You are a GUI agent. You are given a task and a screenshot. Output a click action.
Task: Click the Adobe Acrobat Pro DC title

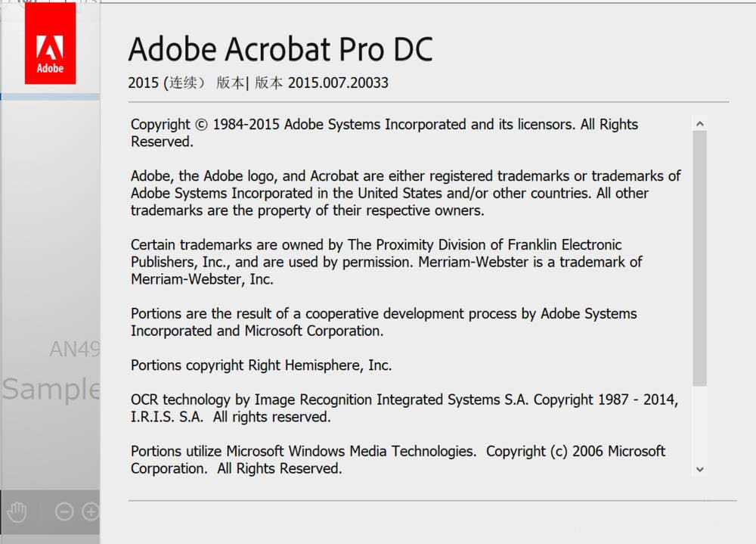280,50
